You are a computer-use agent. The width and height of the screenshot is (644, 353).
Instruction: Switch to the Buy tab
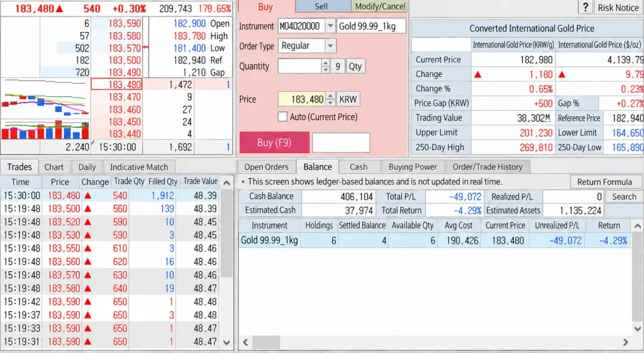click(265, 6)
